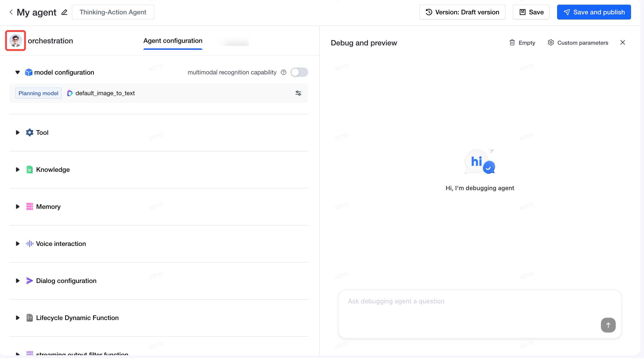This screenshot has height=358, width=644.
Task: Click the 'Voice interaction' section title
Action: [x=61, y=244]
